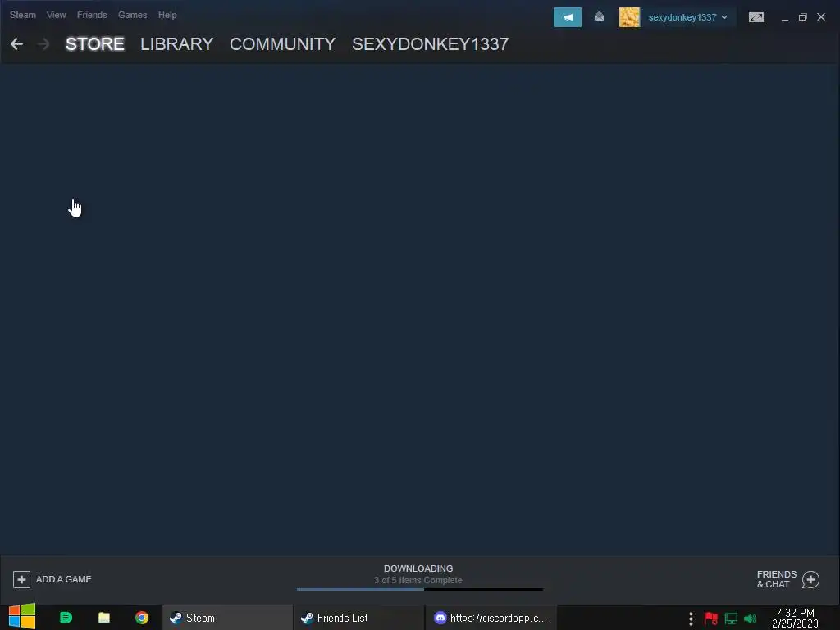Click the Friends chat bubble plus icon
The image size is (840, 630).
coord(810,580)
